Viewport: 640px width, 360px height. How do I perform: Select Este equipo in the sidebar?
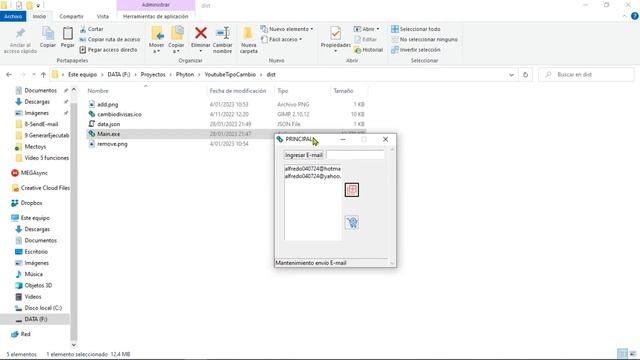35,218
